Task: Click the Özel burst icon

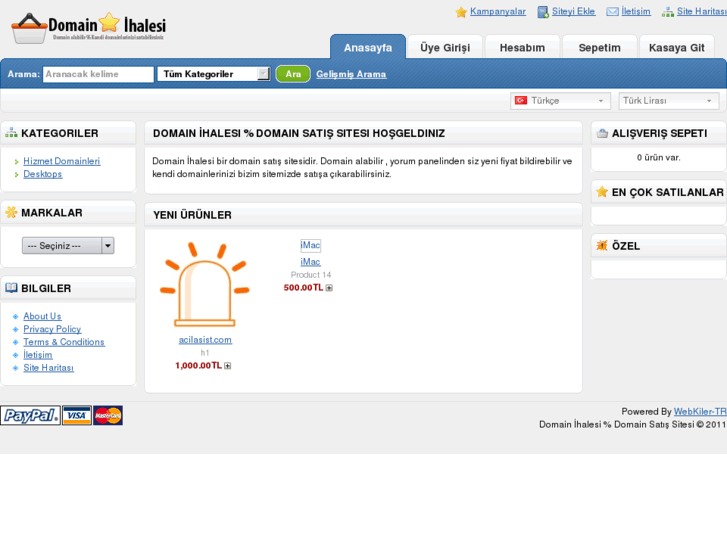Action: 602,245
